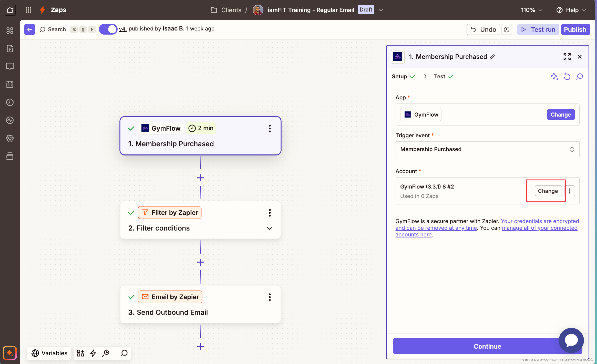Click the Draft status badge
597x364 pixels.
coord(366,10)
